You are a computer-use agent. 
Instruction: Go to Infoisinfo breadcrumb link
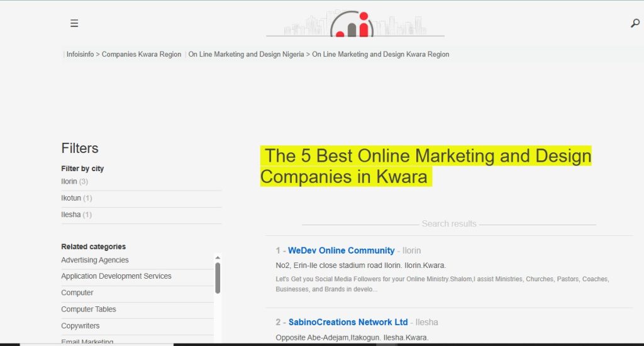[x=80, y=54]
